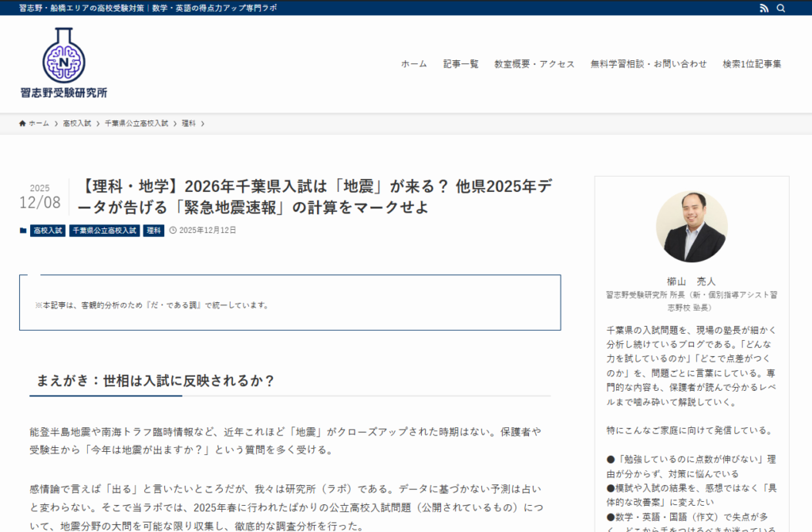Click the author name 櫛山 亮人
The image size is (812, 532).
(691, 281)
